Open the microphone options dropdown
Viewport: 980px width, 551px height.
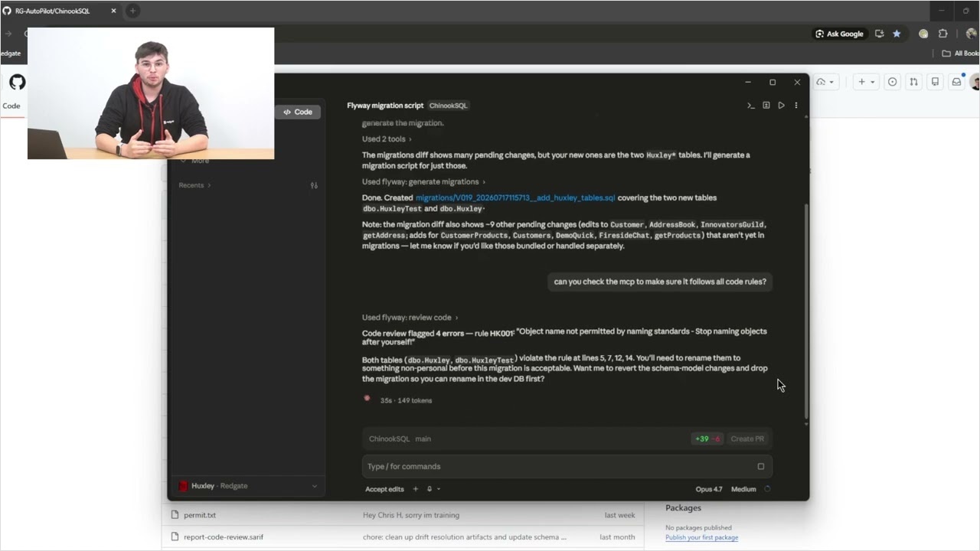pyautogui.click(x=433, y=489)
